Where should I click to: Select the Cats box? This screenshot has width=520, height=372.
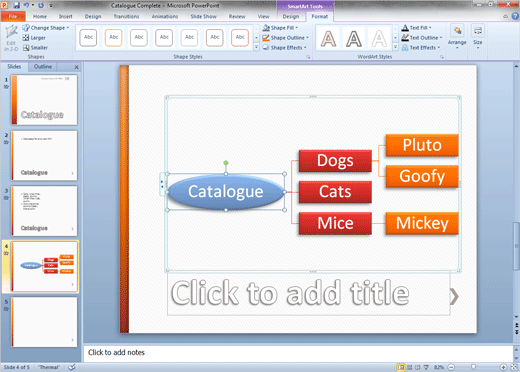335,192
